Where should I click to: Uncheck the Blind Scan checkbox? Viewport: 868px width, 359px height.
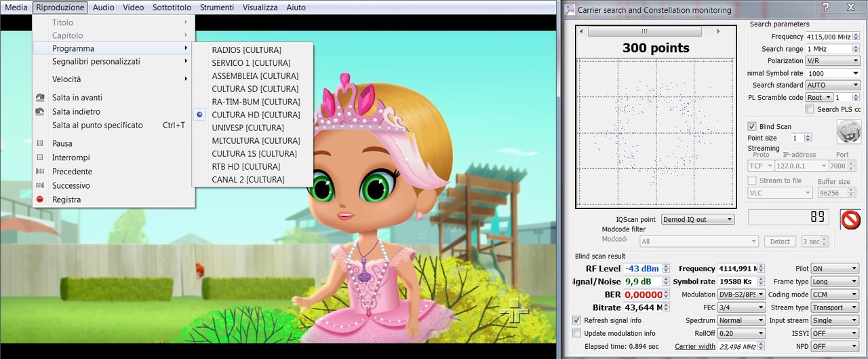pyautogui.click(x=752, y=127)
